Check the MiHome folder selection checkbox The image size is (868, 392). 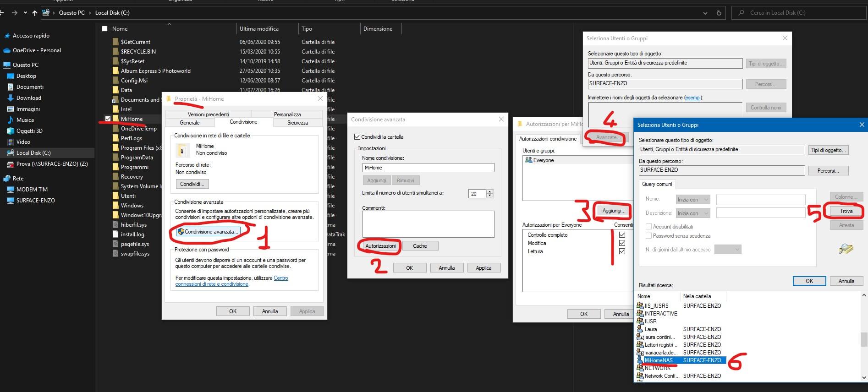[108, 119]
